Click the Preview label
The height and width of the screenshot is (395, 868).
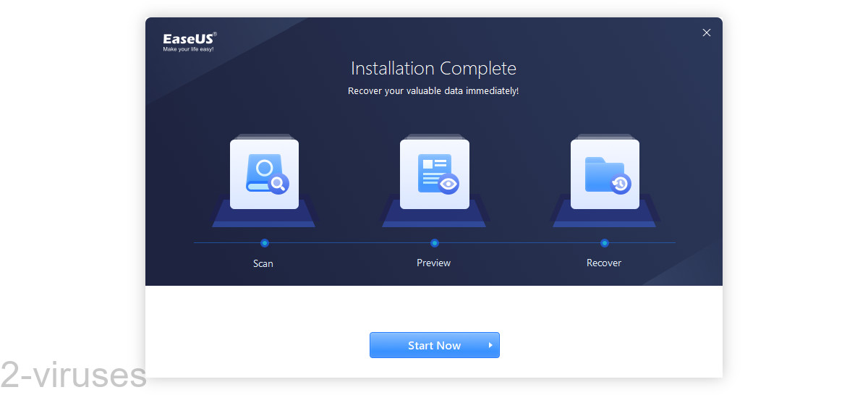(434, 263)
